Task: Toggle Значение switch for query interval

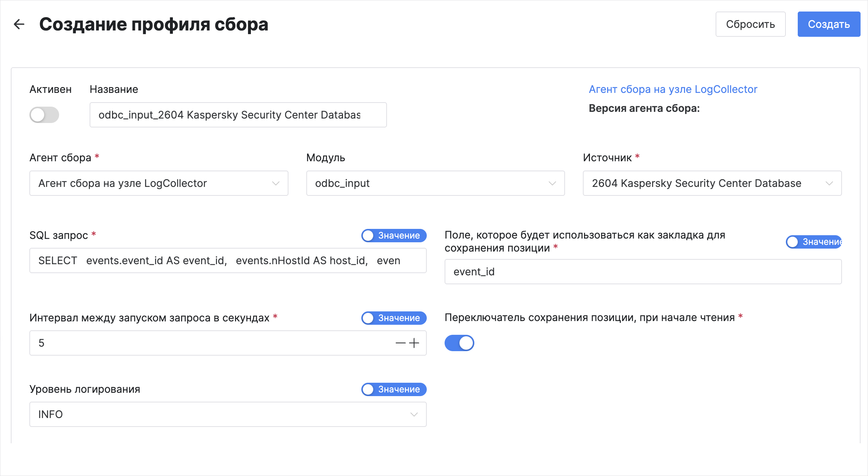Action: 394,318
